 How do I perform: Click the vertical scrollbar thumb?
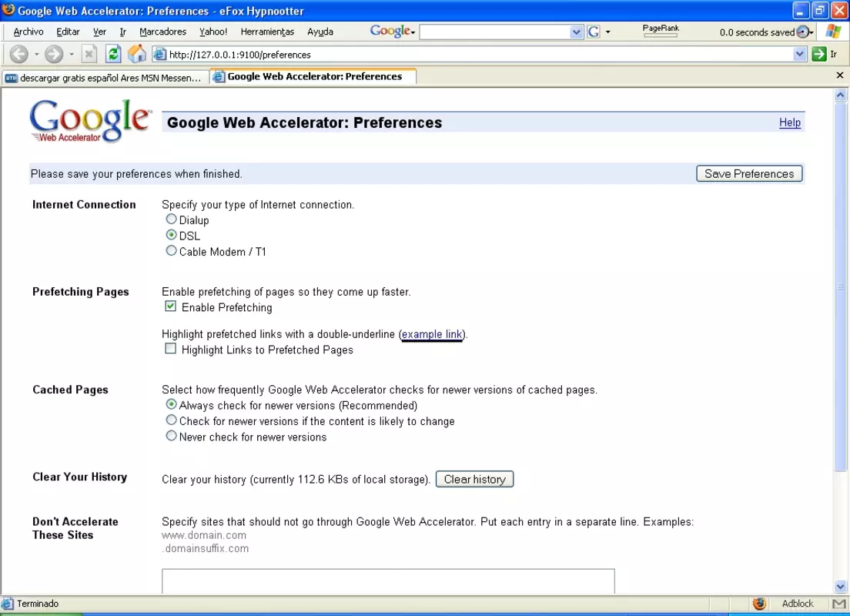(840, 286)
